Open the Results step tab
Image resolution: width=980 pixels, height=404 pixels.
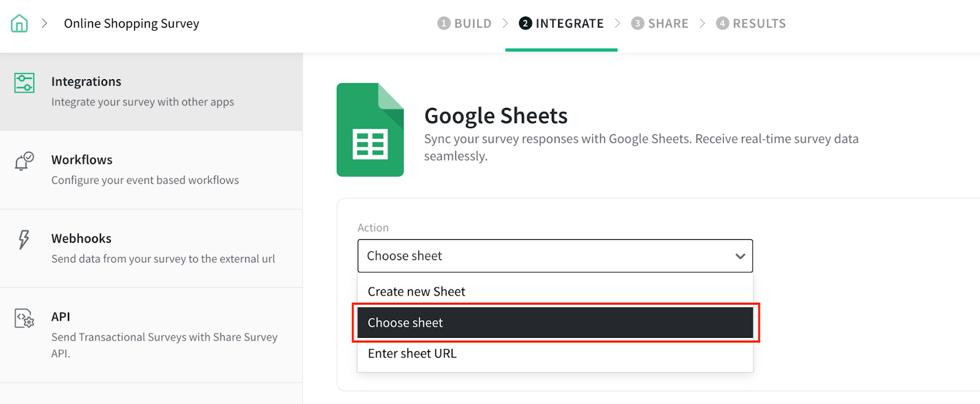[x=751, y=23]
